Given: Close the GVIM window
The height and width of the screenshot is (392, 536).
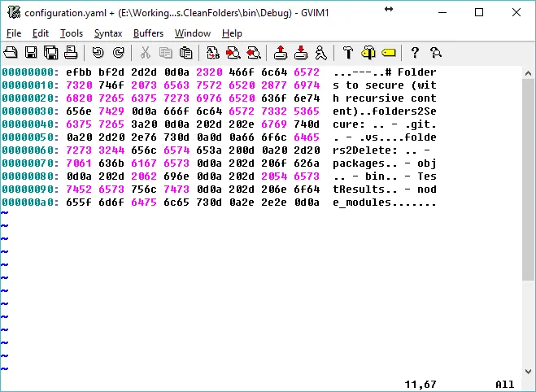Looking at the screenshot, I should pos(516,12).
